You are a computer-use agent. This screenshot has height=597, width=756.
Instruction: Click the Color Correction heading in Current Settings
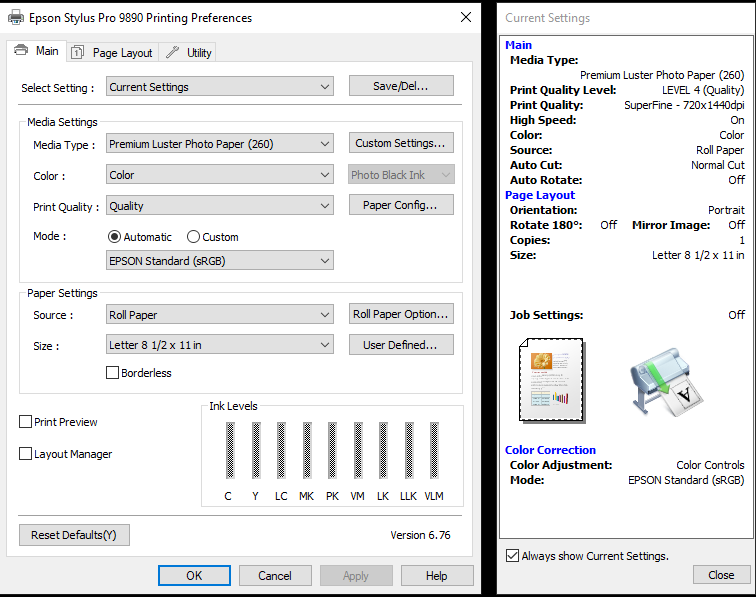(x=550, y=450)
